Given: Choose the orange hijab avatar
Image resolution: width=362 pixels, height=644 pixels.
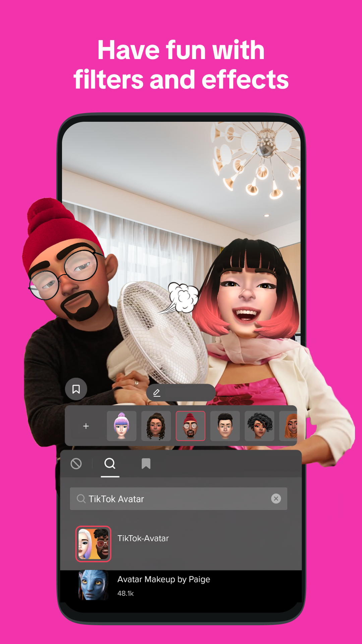Looking at the screenshot, I should click(x=290, y=426).
